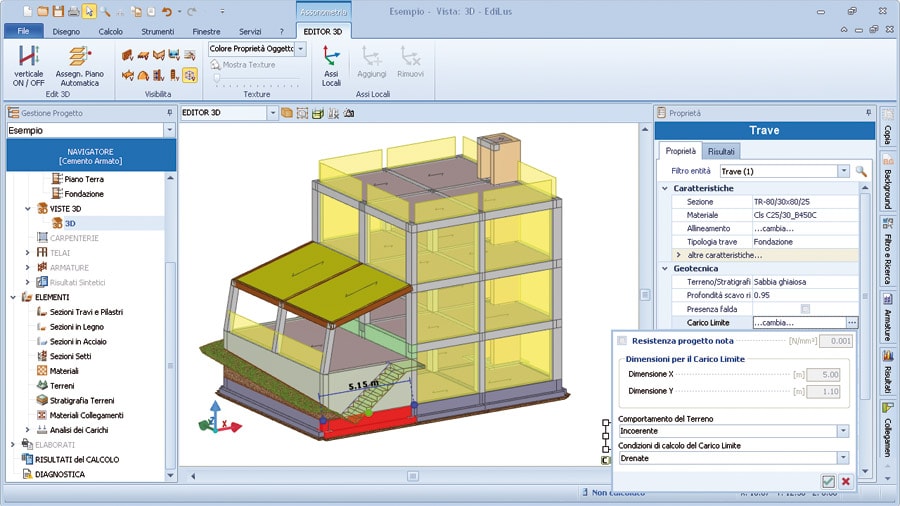Click the Dimensione Y input field
This screenshot has height=506, width=900.
point(823,391)
